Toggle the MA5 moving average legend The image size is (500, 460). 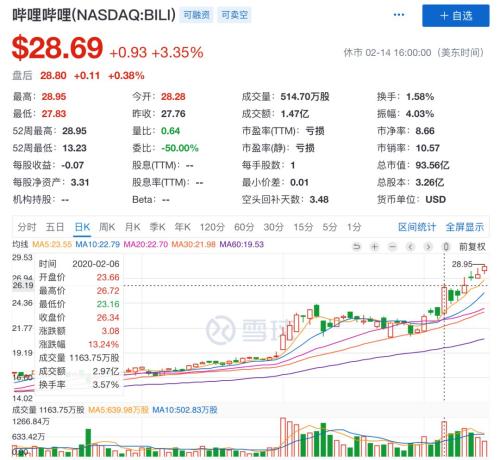click(x=52, y=244)
